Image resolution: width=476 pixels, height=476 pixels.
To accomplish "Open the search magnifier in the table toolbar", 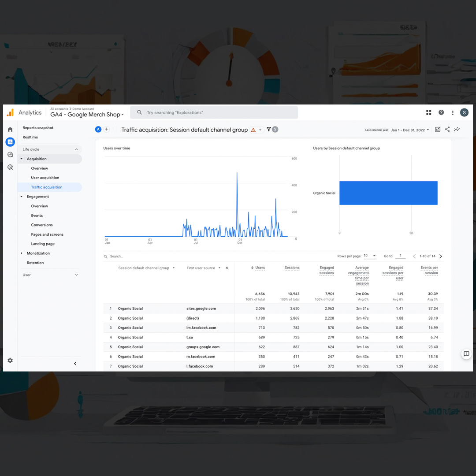I will [x=105, y=256].
